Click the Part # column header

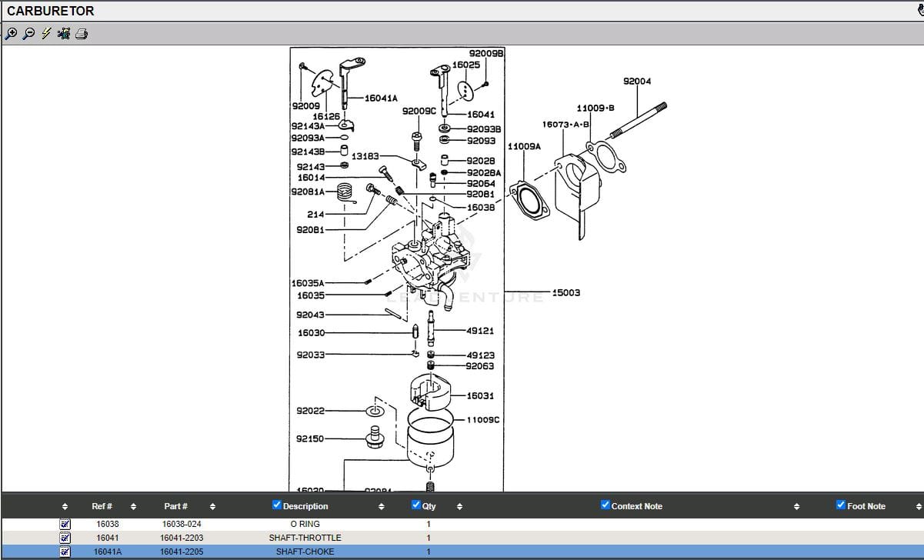[175, 506]
